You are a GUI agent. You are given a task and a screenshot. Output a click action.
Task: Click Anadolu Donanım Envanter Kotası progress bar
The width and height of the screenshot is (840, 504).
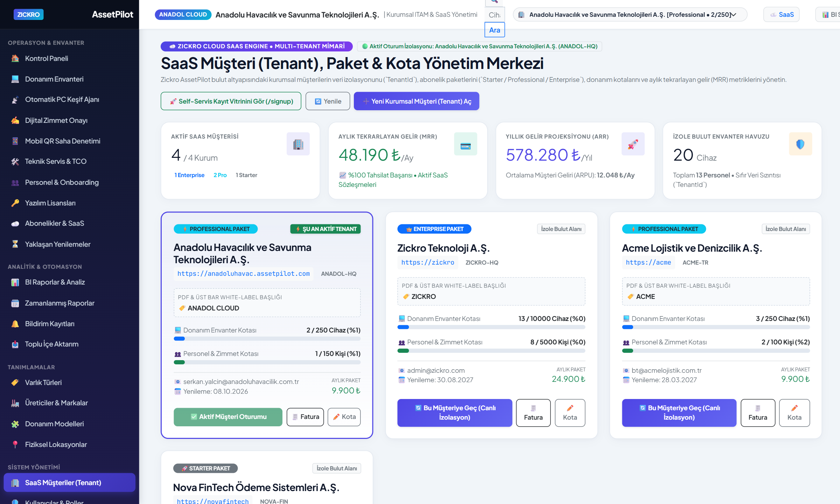[x=267, y=339]
